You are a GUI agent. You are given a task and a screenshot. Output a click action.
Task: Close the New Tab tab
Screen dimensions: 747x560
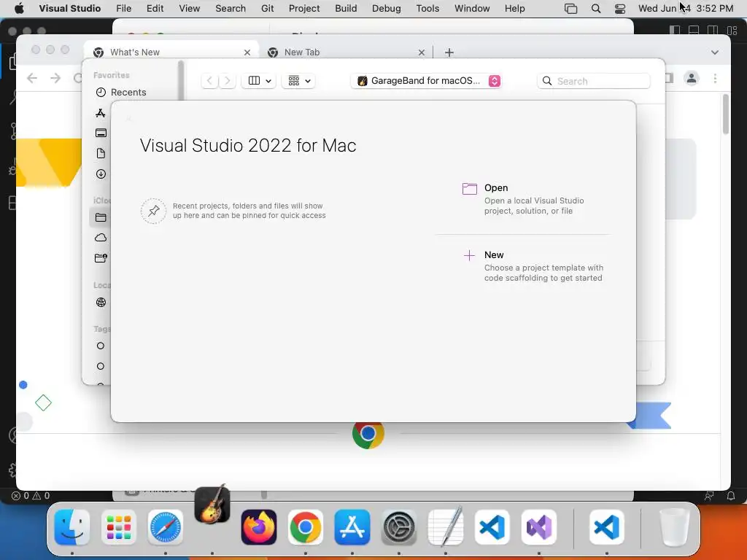click(422, 52)
